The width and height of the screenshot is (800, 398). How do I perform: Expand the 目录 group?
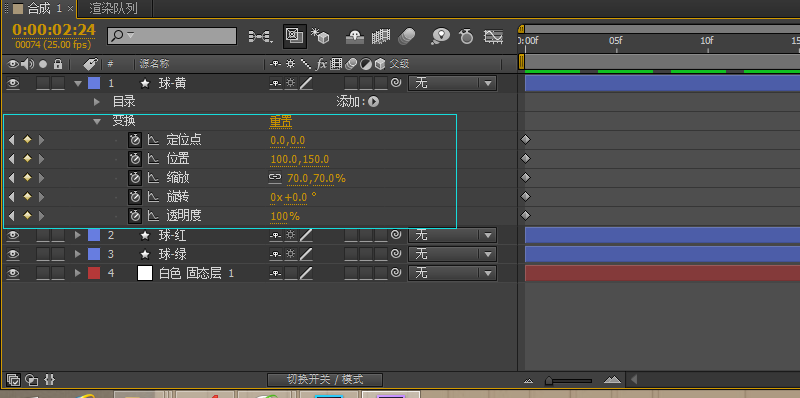(97, 102)
